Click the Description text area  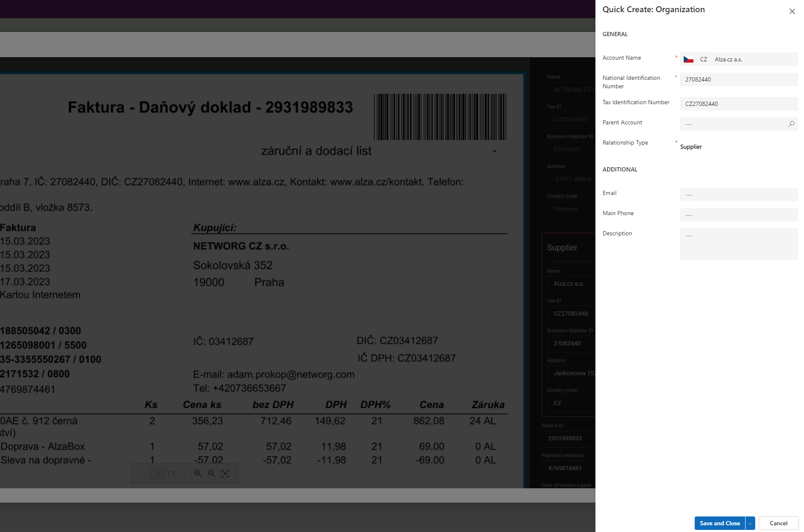tap(739, 244)
